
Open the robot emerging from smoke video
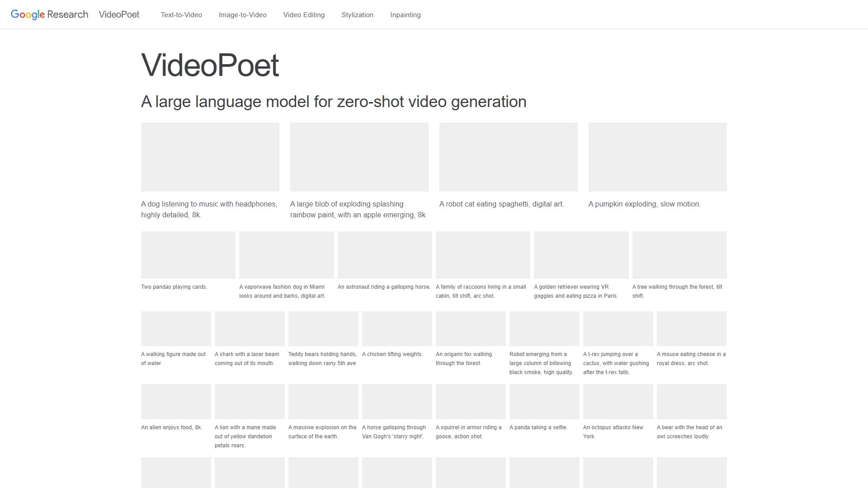click(x=544, y=328)
